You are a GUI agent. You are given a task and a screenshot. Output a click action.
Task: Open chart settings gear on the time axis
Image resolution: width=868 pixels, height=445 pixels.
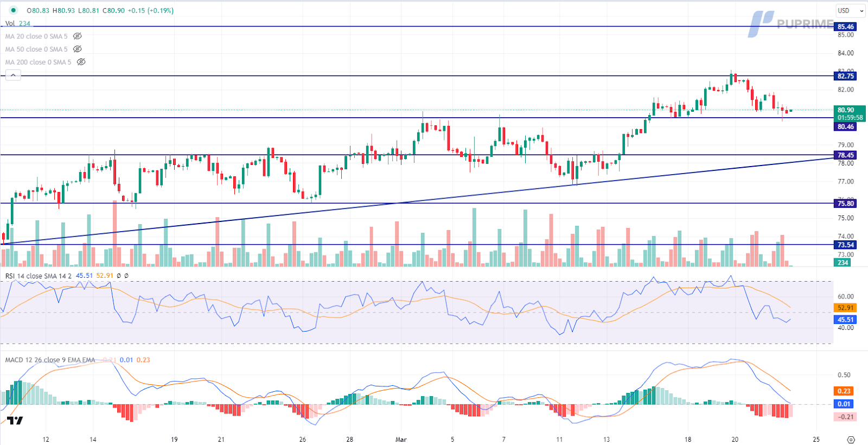851,440
